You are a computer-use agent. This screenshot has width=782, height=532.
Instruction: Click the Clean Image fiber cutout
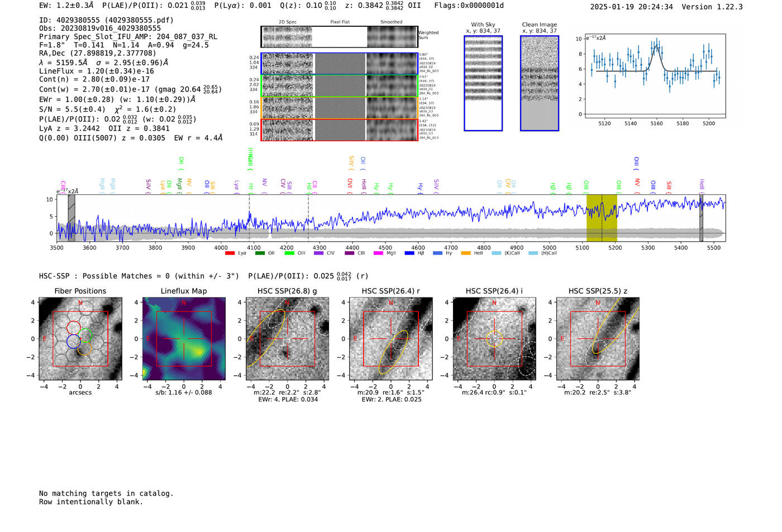[540, 83]
